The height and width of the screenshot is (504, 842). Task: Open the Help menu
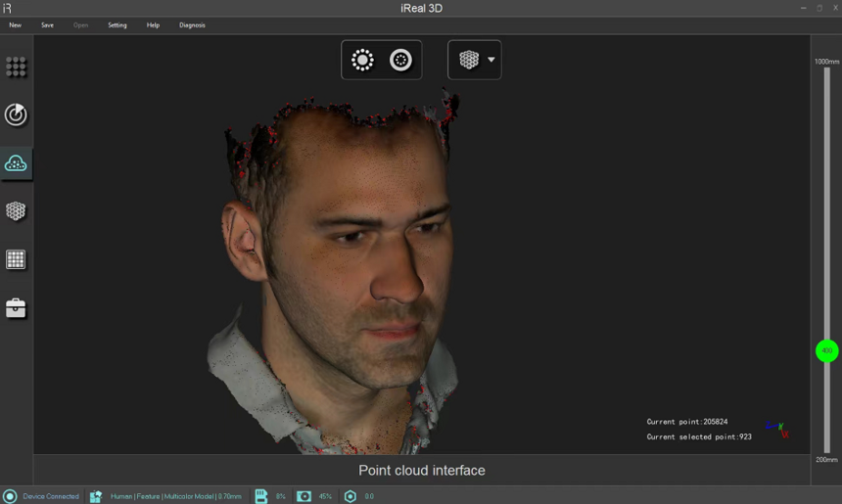[x=153, y=25]
